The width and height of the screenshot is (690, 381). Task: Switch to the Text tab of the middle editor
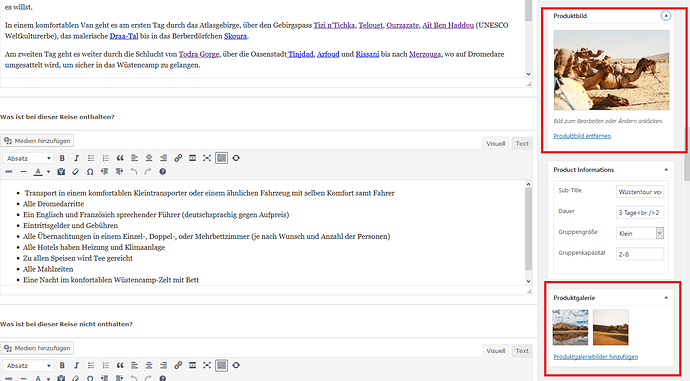click(522, 143)
